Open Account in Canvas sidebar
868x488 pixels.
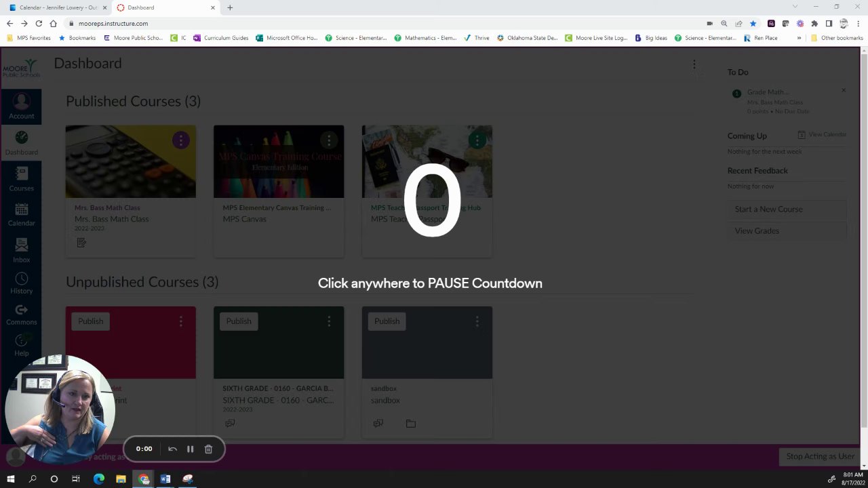tap(21, 107)
